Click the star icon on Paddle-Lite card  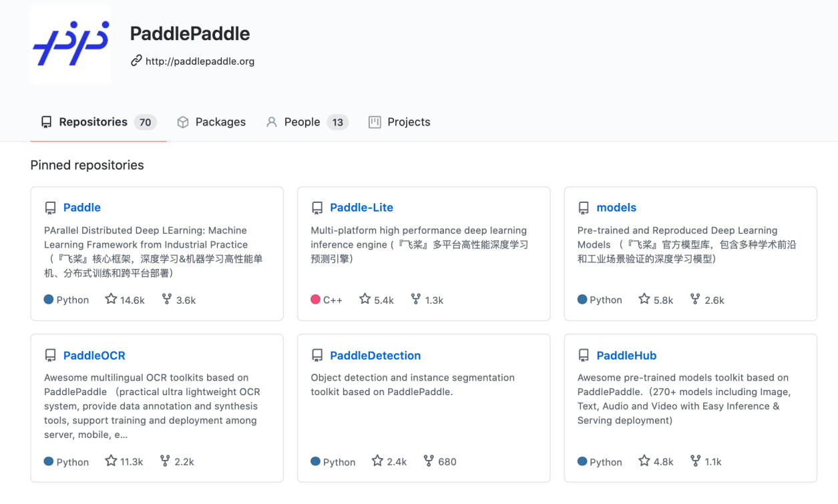click(365, 300)
